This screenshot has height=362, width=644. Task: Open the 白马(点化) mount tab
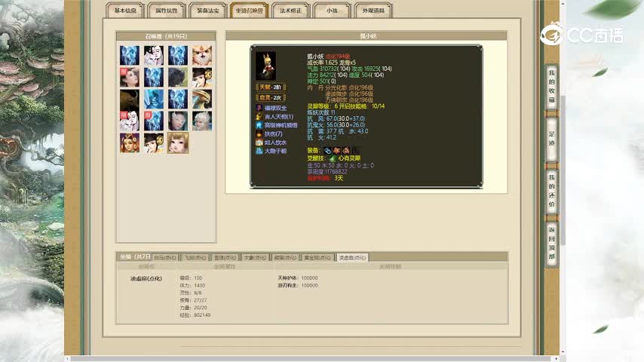tap(164, 258)
